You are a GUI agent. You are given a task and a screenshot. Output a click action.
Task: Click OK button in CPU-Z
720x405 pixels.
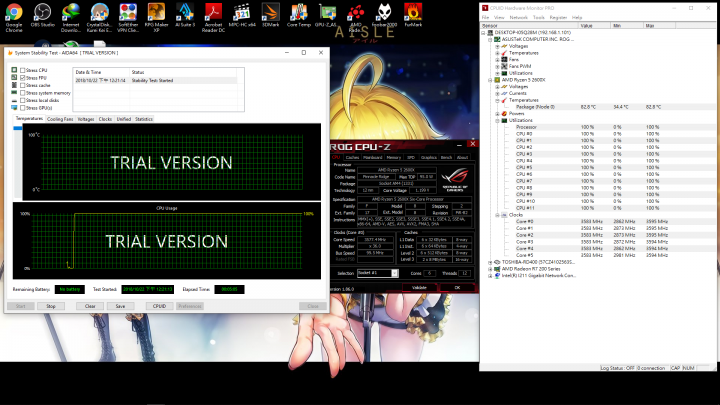coord(457,287)
